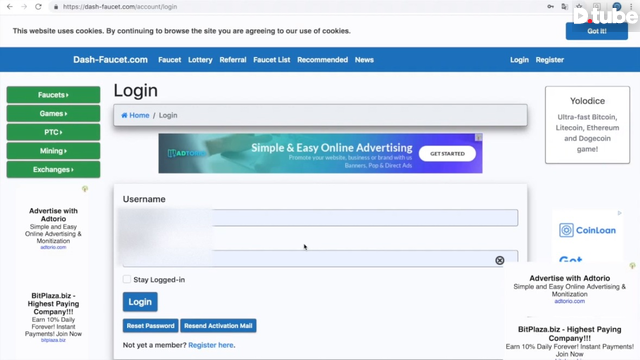Bookmark this page with star icon
Viewport: 640px width, 360px height.
click(x=579, y=7)
